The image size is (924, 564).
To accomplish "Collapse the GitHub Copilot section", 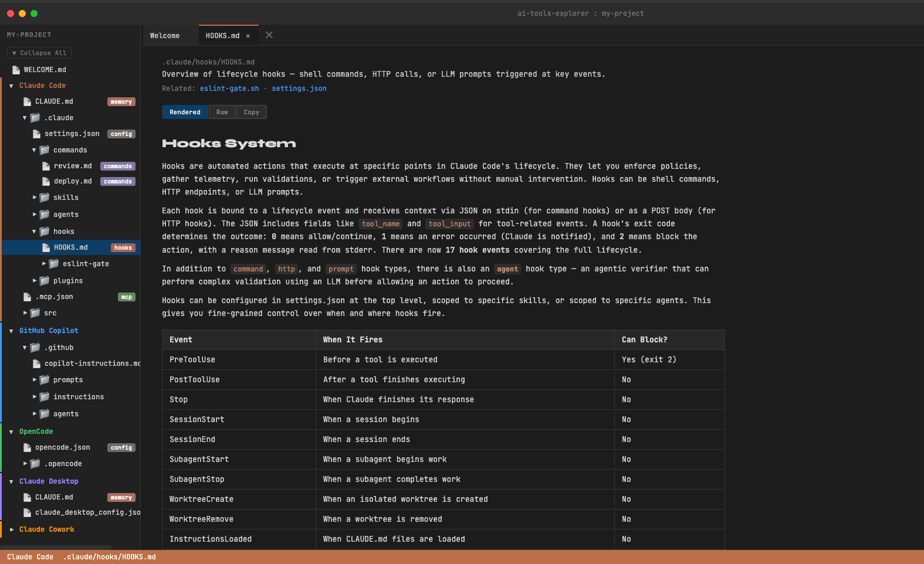I will [11, 331].
